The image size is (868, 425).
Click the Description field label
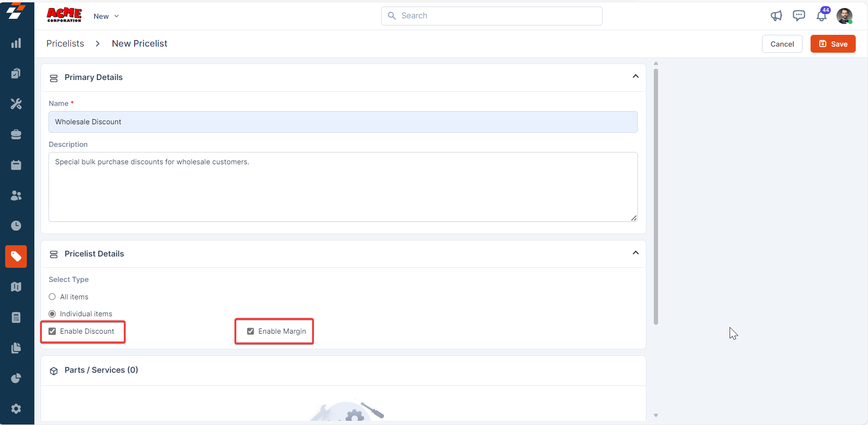[x=68, y=144]
